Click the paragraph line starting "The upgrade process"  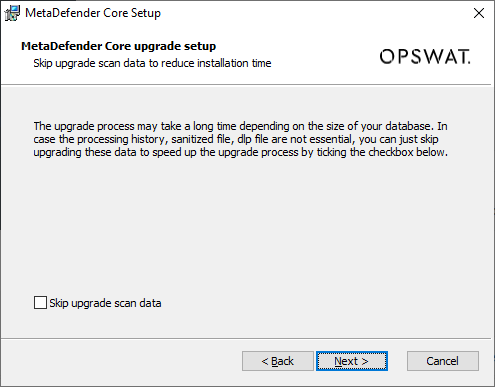click(x=240, y=126)
